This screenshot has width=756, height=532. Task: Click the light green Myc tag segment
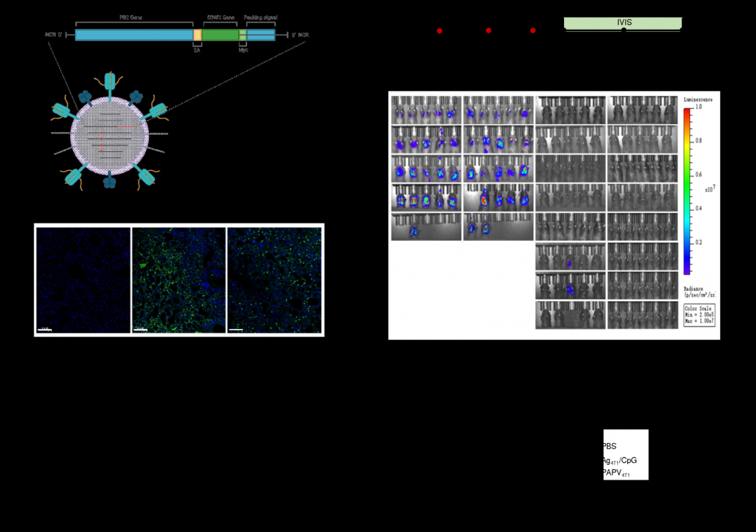243,35
